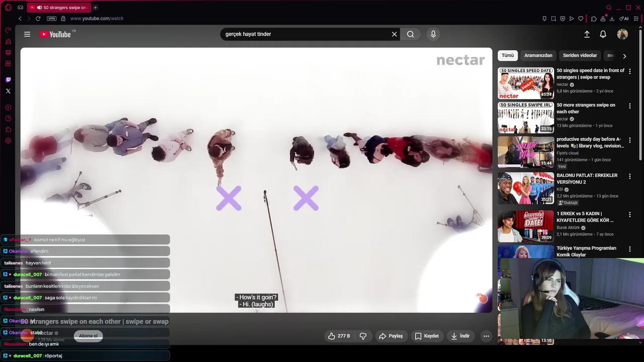Open the Opera GX main menu logo

8,8
